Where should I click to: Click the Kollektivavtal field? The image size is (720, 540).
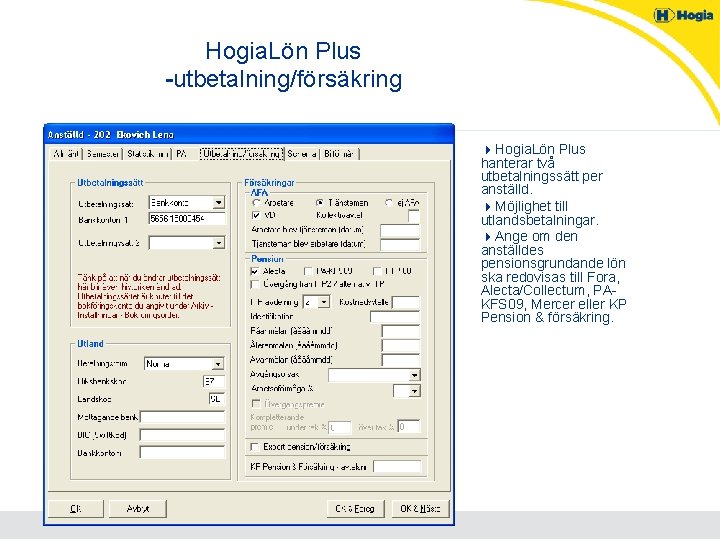click(414, 216)
